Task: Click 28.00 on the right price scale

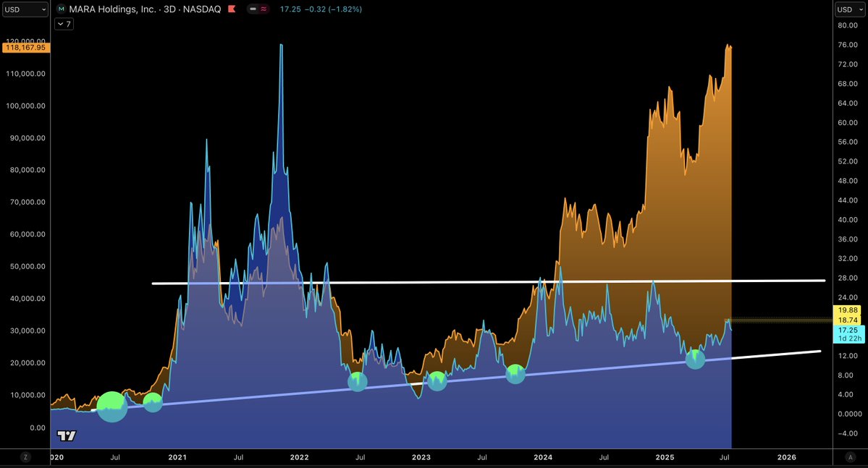Action: point(848,278)
